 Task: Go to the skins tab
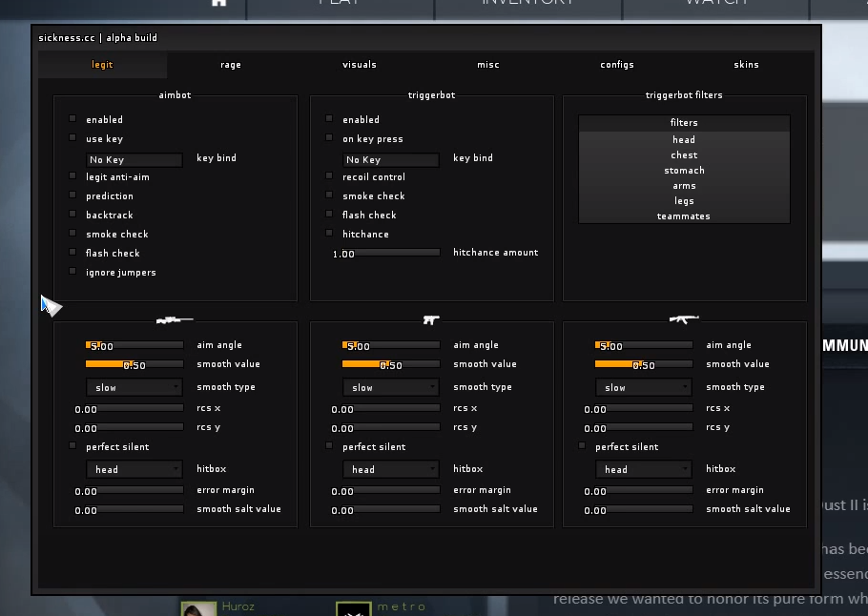tap(746, 65)
